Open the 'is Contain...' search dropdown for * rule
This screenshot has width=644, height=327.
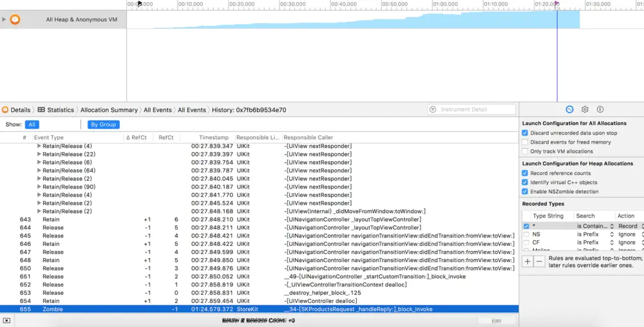pos(595,226)
